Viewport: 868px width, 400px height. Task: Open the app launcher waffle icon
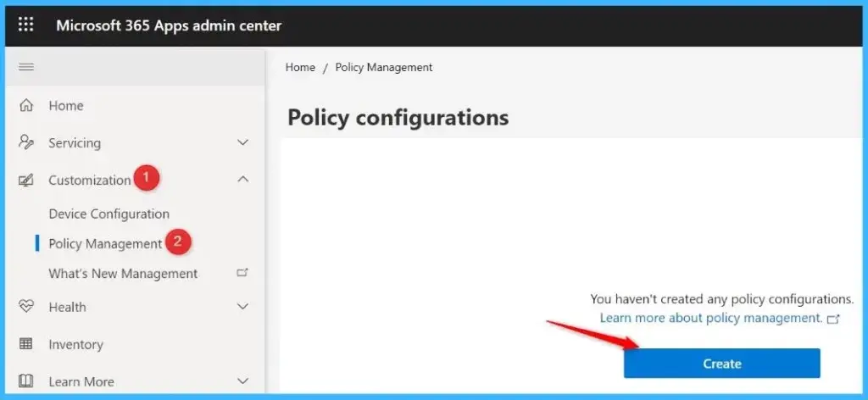tap(26, 25)
